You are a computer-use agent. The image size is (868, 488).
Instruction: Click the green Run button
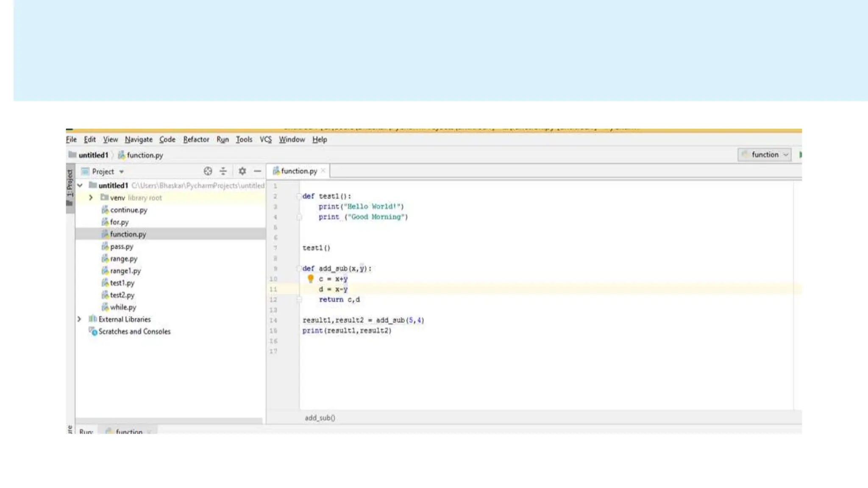pos(800,155)
